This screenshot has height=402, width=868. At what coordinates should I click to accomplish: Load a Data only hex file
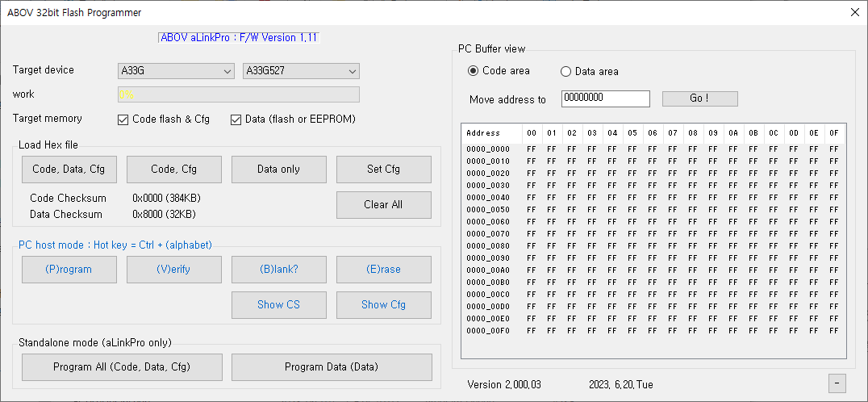click(x=278, y=170)
